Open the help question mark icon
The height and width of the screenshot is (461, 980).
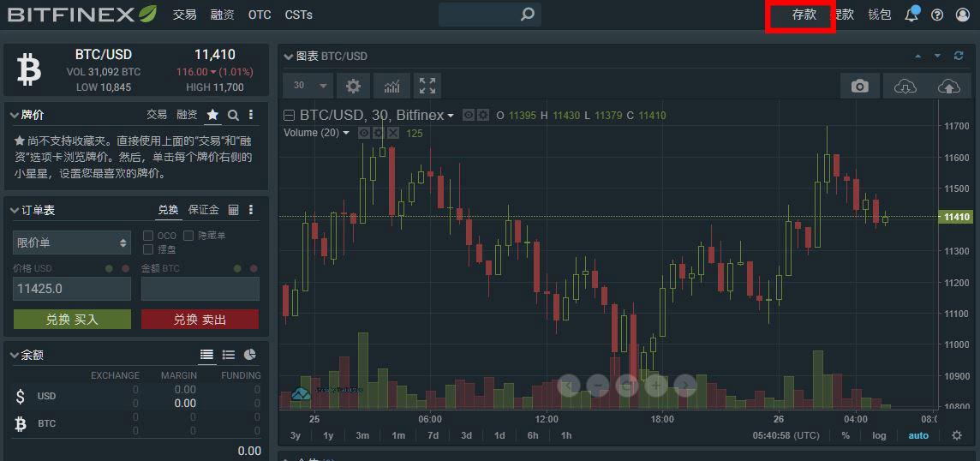pos(937,15)
